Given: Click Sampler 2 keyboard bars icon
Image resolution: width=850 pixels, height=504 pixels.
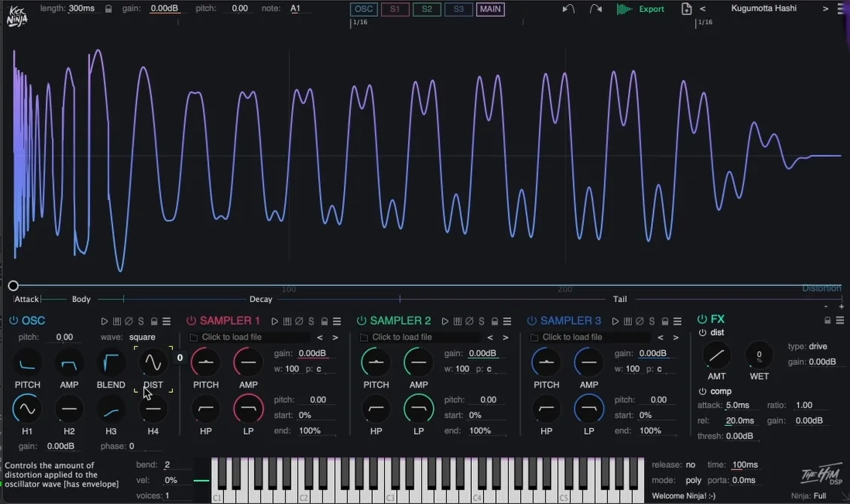Looking at the screenshot, I should tap(458, 321).
